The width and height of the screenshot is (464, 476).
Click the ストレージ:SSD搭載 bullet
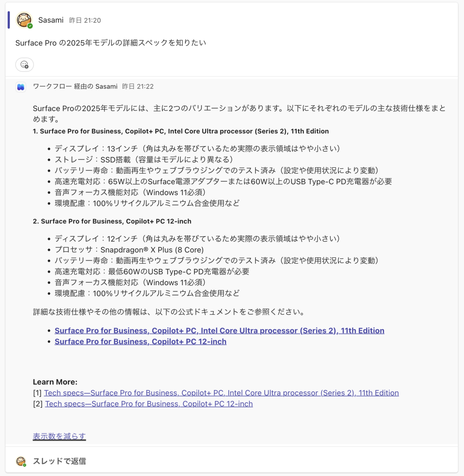(x=144, y=159)
